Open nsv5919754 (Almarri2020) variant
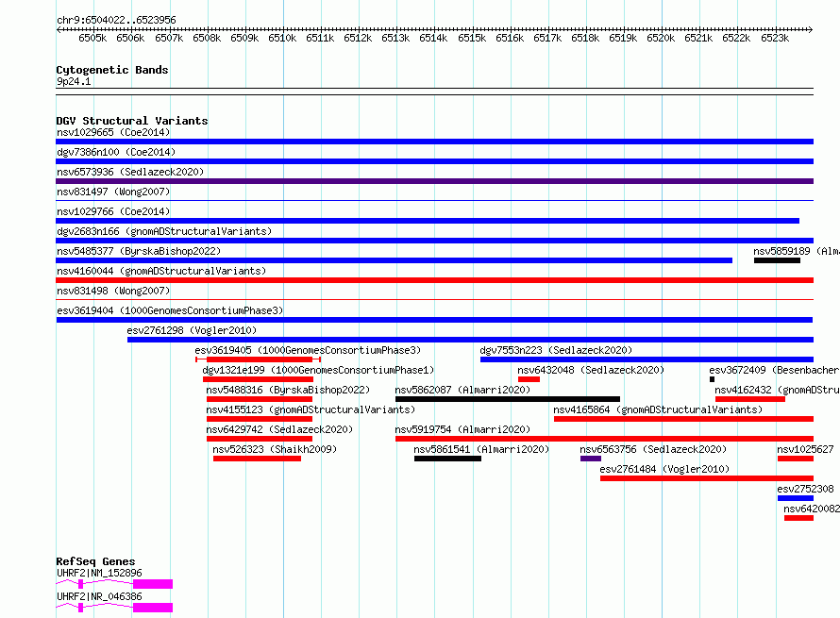840x618 pixels. [604, 439]
